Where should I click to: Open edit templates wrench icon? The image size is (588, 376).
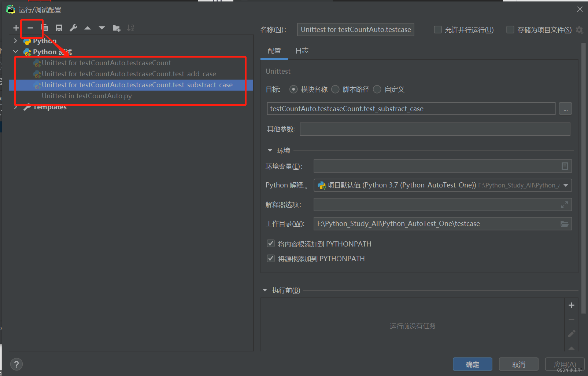tap(73, 28)
